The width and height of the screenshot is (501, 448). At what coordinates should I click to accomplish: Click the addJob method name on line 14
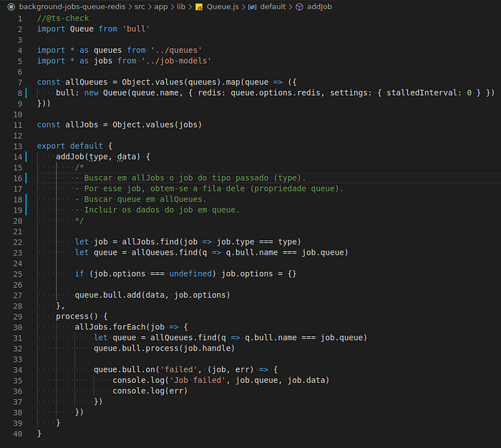tap(70, 157)
